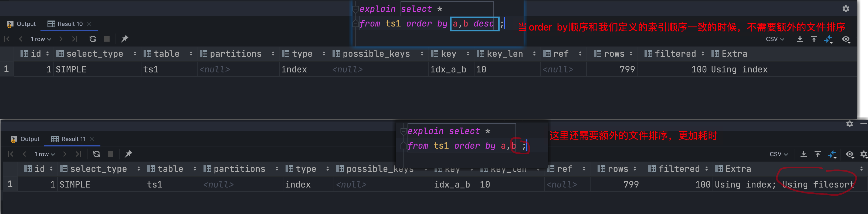868x214 pixels.
Task: Jump to the last page in Result 11
Action: (79, 154)
